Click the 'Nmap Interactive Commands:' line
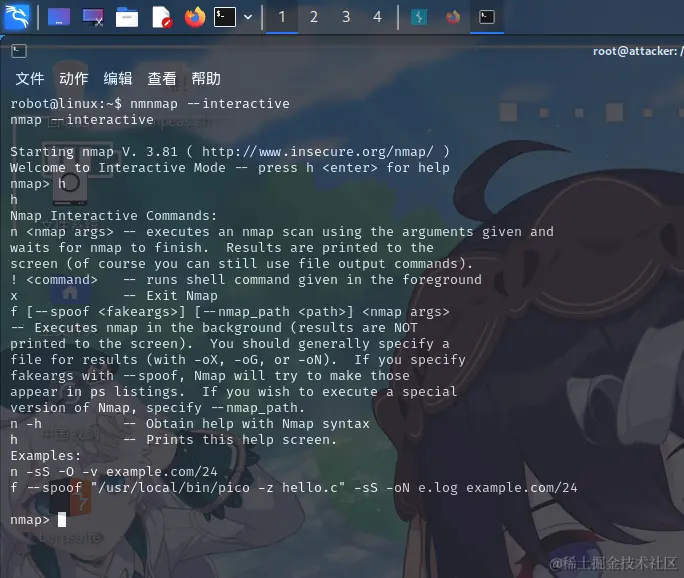This screenshot has width=684, height=578. coord(113,215)
